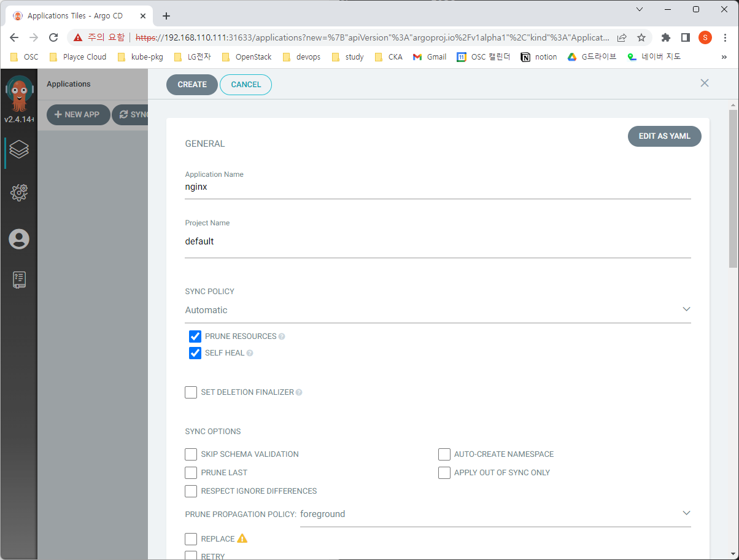Screen dimensions: 739x560
Task: Open the kube-pkg bookmark folder
Action: [141, 57]
